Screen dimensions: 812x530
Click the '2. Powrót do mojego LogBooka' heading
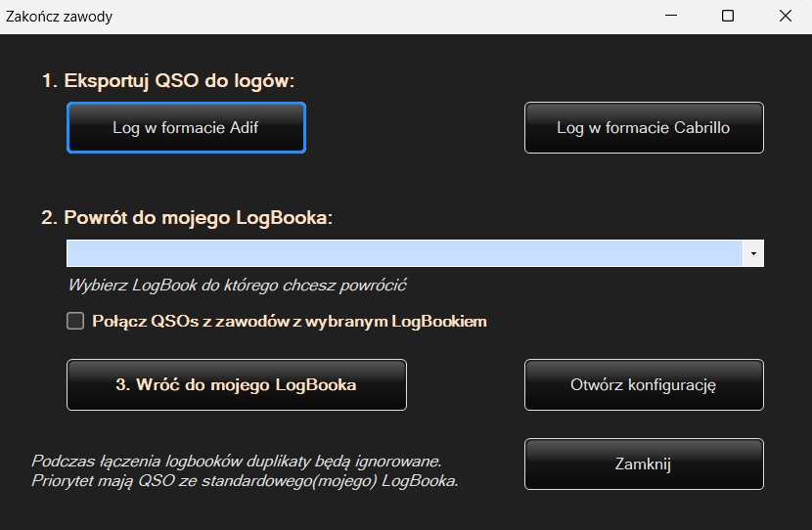point(187,217)
